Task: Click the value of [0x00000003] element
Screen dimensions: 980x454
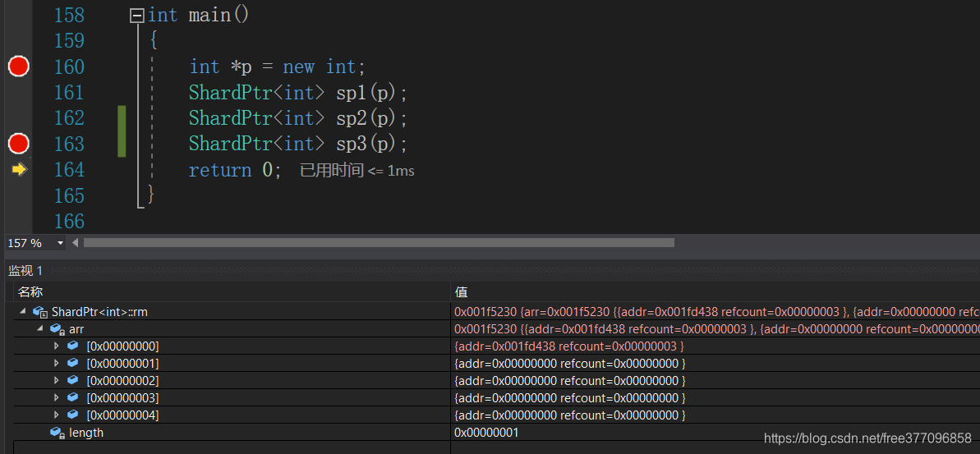Action: click(569, 398)
